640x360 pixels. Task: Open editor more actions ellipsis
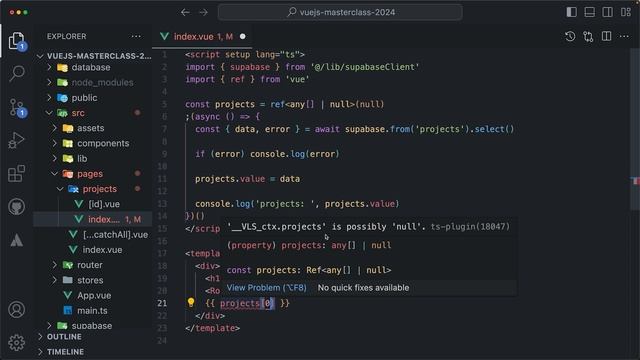click(624, 36)
